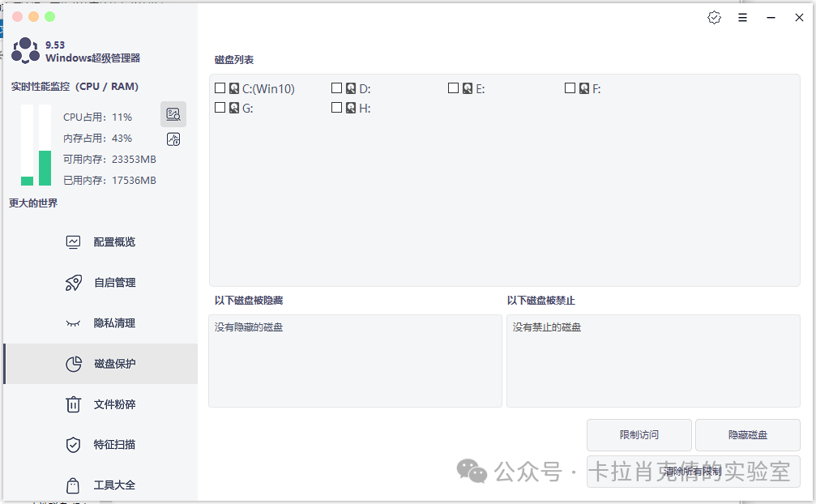Tick the D: drive checkbox
The image size is (816, 504).
click(336, 88)
